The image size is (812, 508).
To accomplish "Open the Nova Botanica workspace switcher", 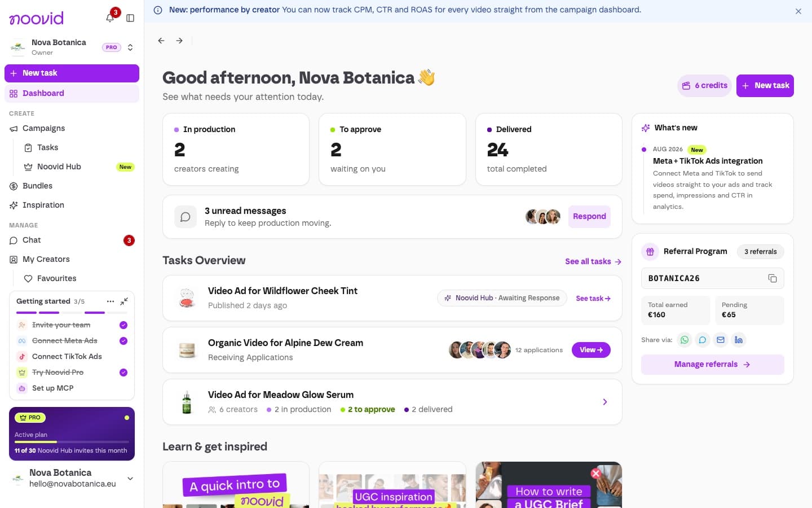I will point(72,47).
